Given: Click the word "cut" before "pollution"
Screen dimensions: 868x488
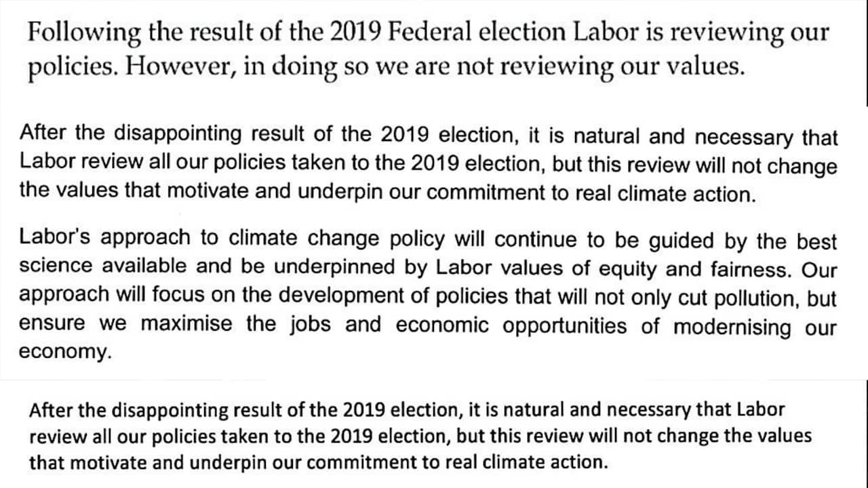Looking at the screenshot, I should (677, 298).
